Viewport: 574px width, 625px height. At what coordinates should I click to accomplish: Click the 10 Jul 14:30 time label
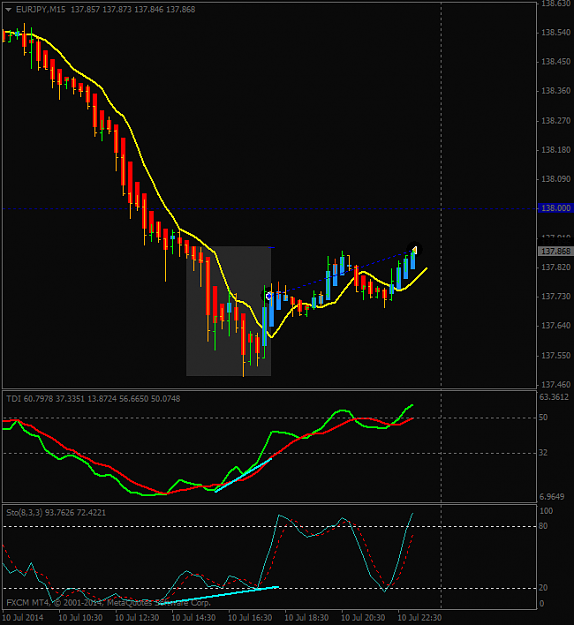[x=194, y=618]
